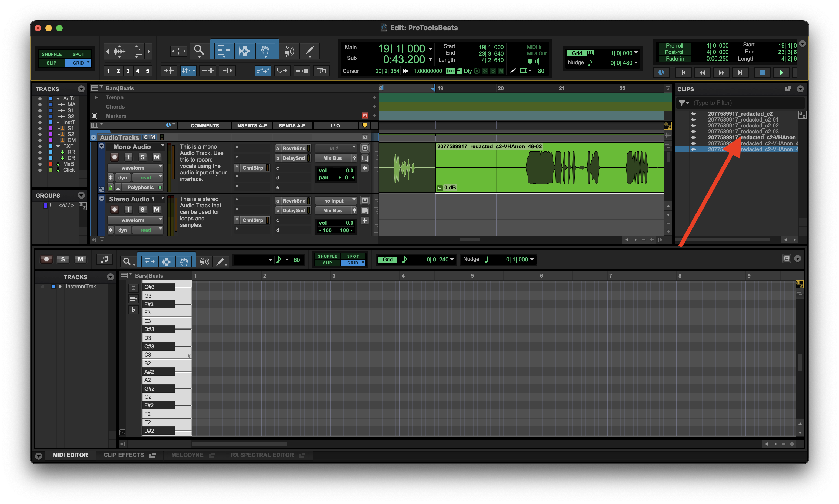The height and width of the screenshot is (504, 839).
Task: Mute the Mono Audio track
Action: tap(156, 157)
